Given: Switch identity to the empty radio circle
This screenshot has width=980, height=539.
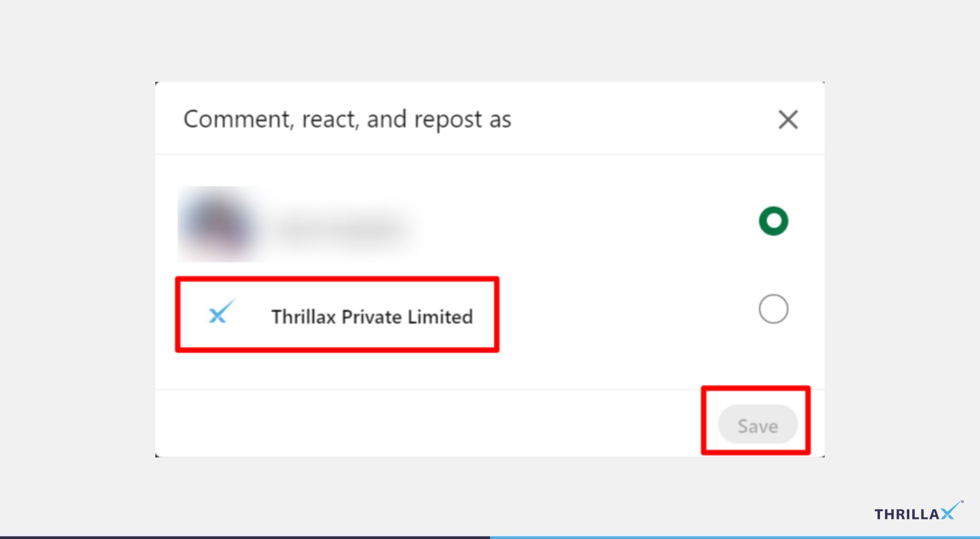Looking at the screenshot, I should (x=773, y=309).
